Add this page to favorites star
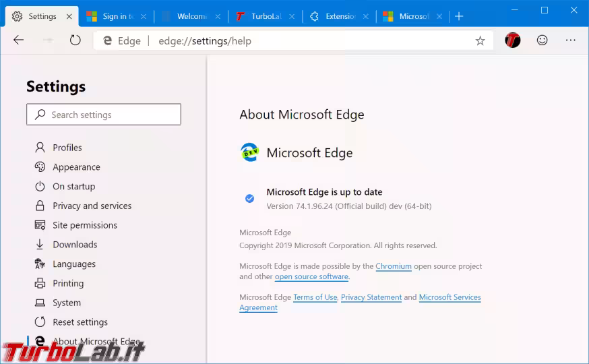Screen dimensions: 589x364 (480, 40)
